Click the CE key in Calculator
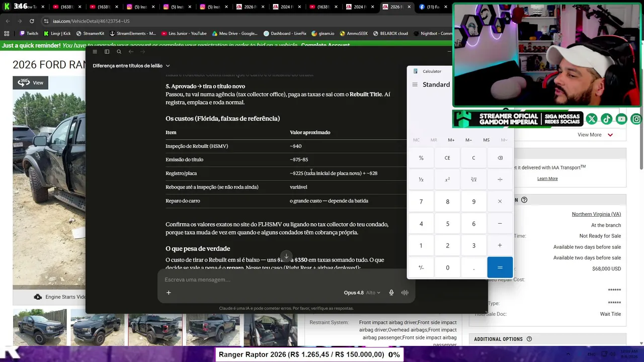The height and width of the screenshot is (362, 644). tap(447, 158)
